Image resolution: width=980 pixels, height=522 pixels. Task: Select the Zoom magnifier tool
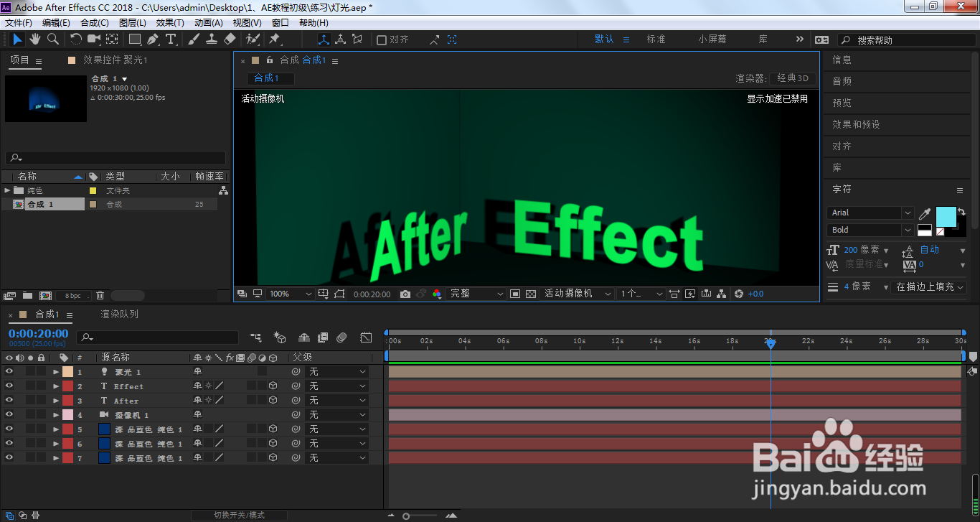52,39
